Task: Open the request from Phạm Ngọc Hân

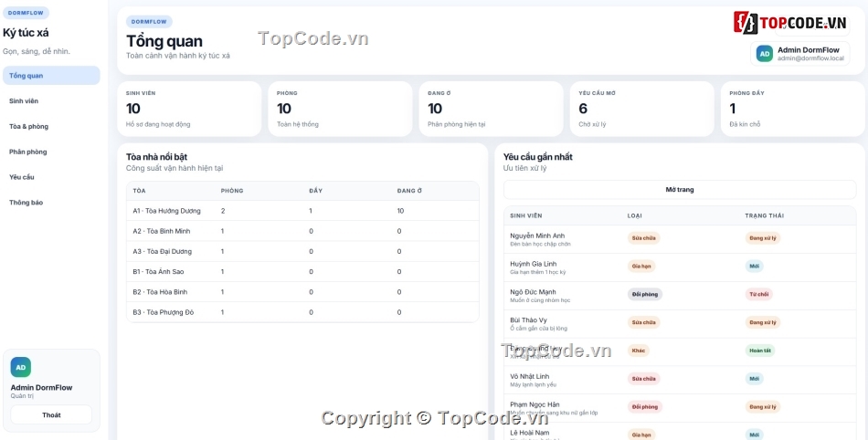Action: click(680, 408)
